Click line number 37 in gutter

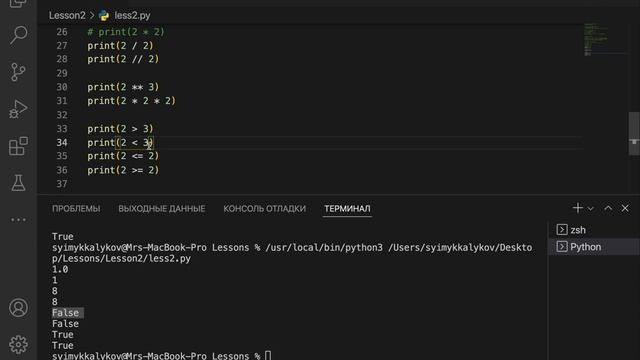(x=62, y=184)
